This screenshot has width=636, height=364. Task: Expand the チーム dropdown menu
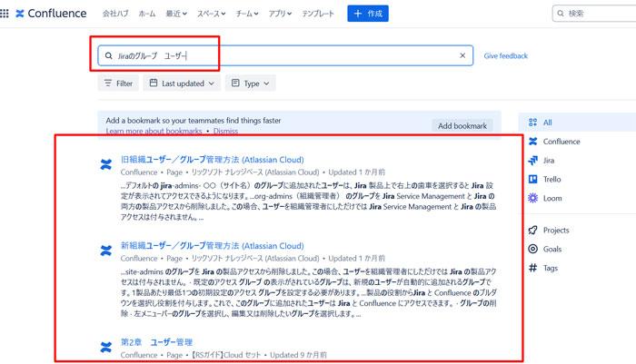tap(247, 14)
